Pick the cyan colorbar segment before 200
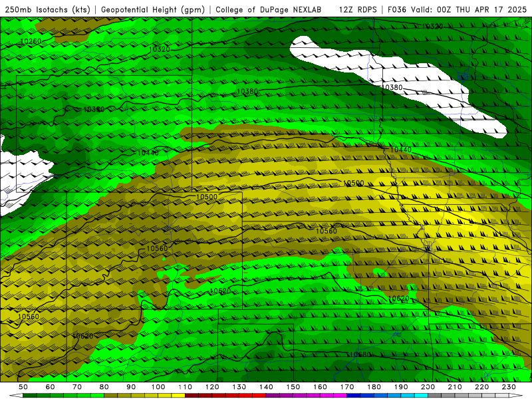The image size is (532, 399). (421, 396)
